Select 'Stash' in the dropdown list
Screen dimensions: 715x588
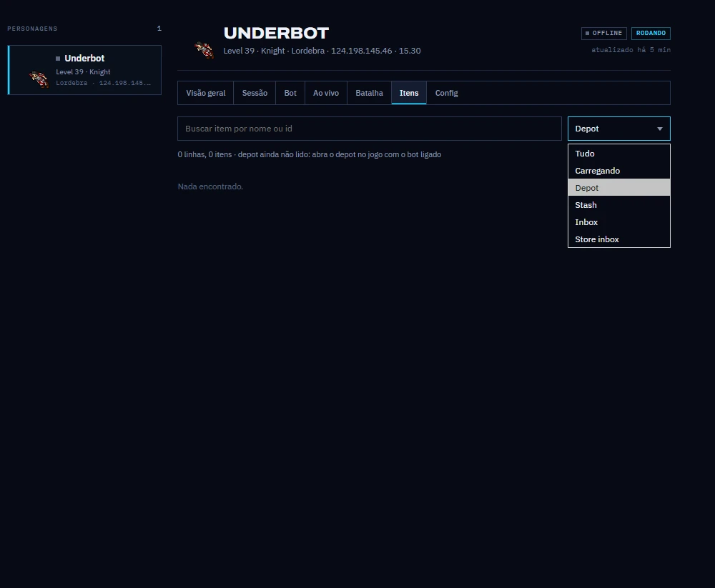[618, 205]
